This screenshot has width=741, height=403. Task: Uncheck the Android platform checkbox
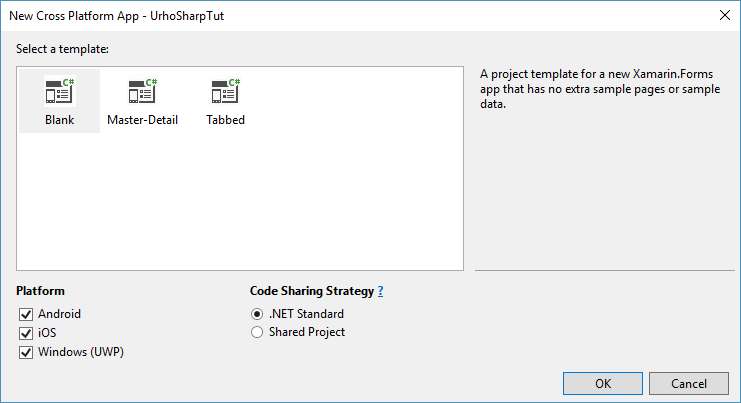(26, 314)
